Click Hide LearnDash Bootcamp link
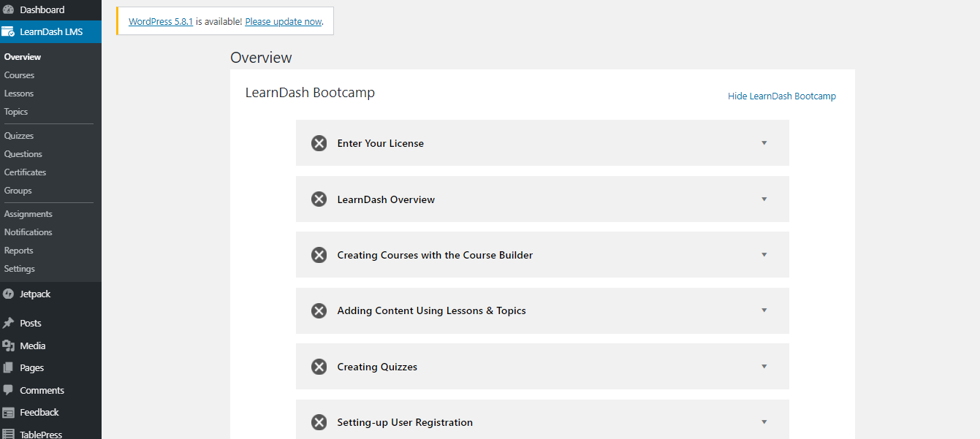The width and height of the screenshot is (980, 439). pos(782,96)
